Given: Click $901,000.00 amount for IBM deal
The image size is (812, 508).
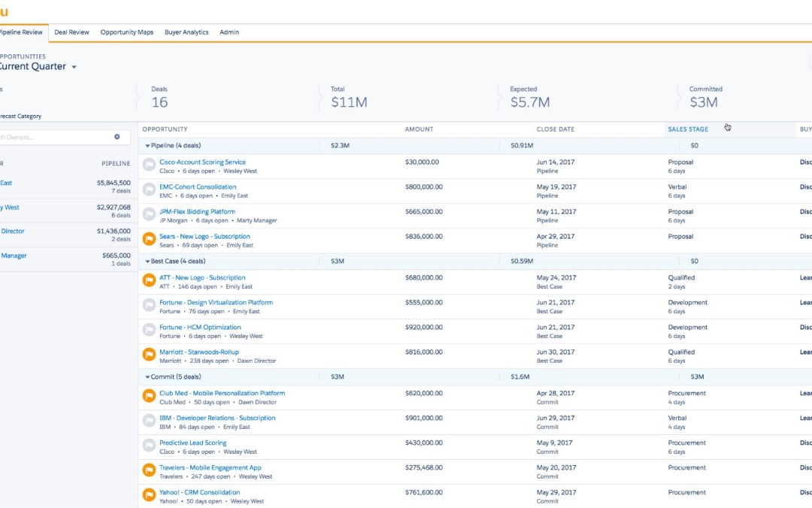Looking at the screenshot, I should pos(423,418).
